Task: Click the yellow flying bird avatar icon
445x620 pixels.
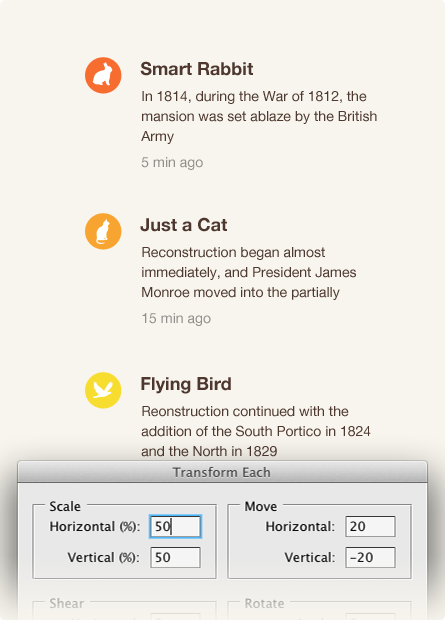Action: [x=103, y=390]
